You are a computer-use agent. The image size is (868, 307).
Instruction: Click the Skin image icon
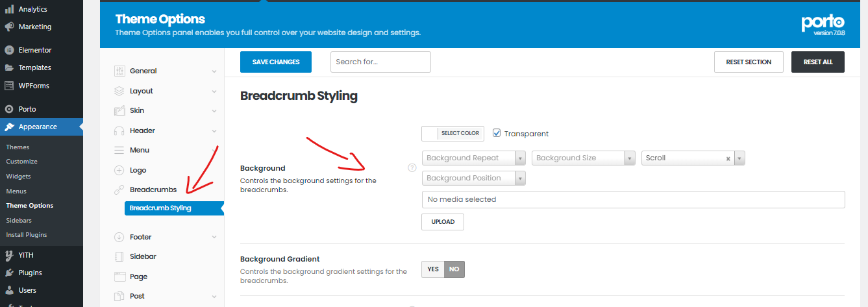119,110
